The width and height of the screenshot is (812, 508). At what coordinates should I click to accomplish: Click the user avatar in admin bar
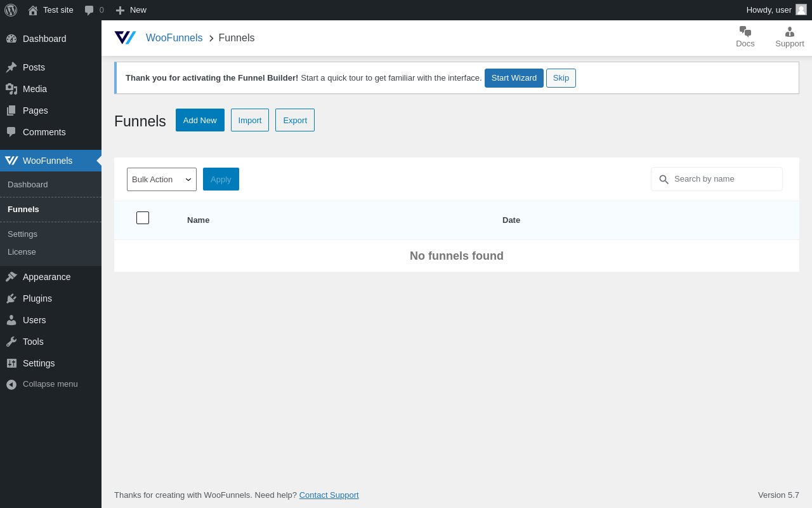coord(801,10)
